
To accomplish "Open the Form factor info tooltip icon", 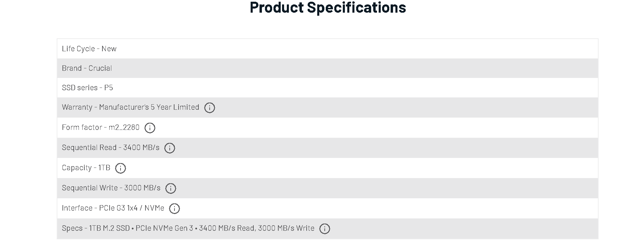I will click(x=150, y=128).
